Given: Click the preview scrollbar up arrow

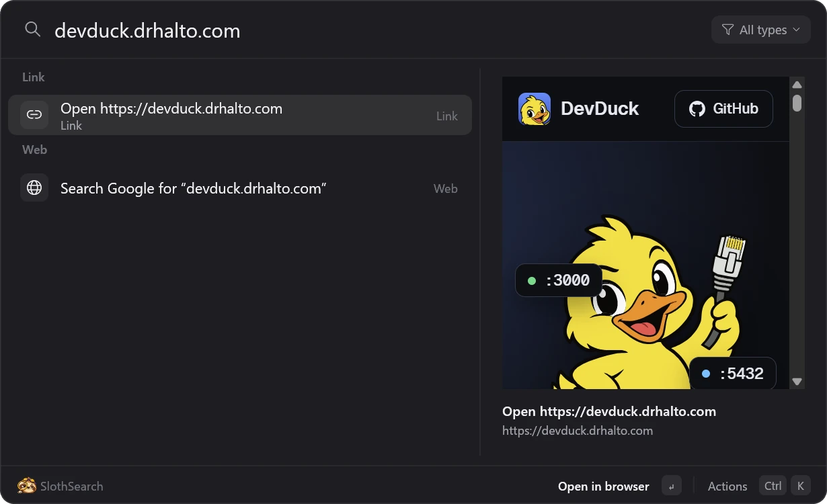Looking at the screenshot, I should pyautogui.click(x=797, y=85).
